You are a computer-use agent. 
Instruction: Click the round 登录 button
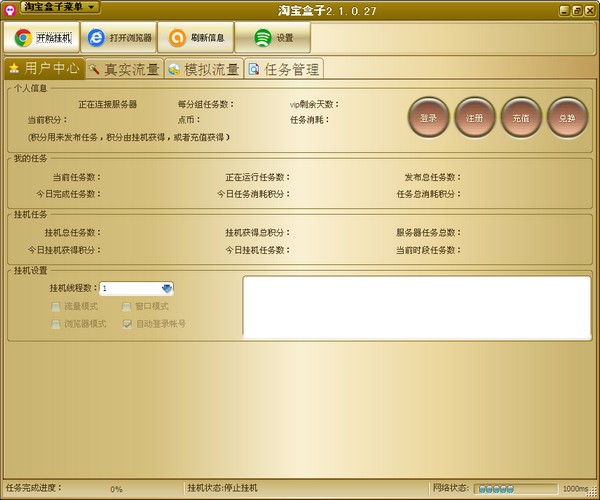428,117
